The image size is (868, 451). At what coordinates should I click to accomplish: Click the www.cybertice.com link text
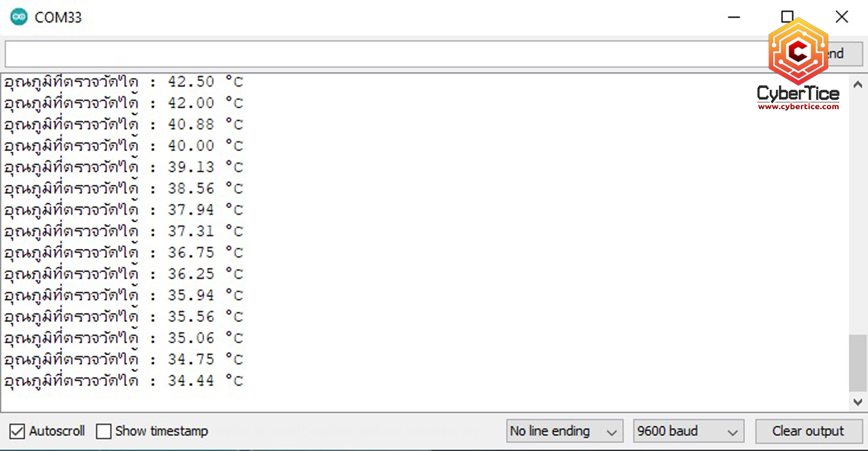[798, 107]
